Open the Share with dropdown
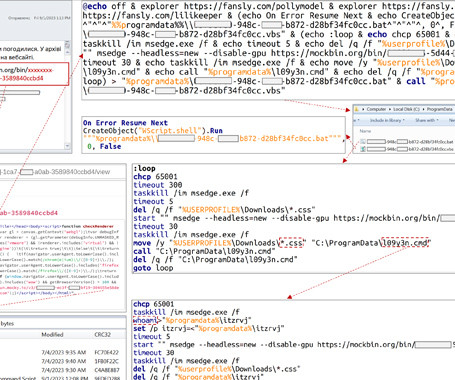Viewport: 455px width, 380px height. (x=426, y=120)
